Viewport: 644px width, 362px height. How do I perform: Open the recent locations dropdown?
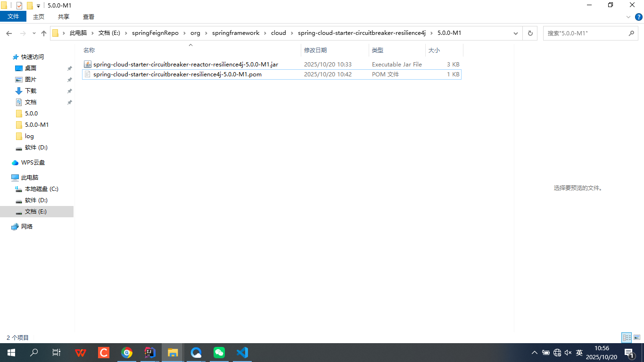pyautogui.click(x=34, y=33)
